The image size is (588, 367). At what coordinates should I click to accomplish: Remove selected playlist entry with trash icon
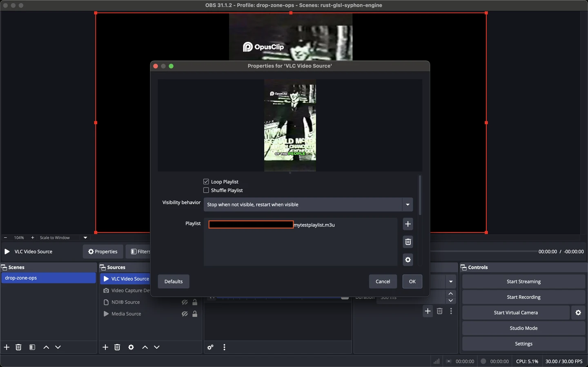408,242
